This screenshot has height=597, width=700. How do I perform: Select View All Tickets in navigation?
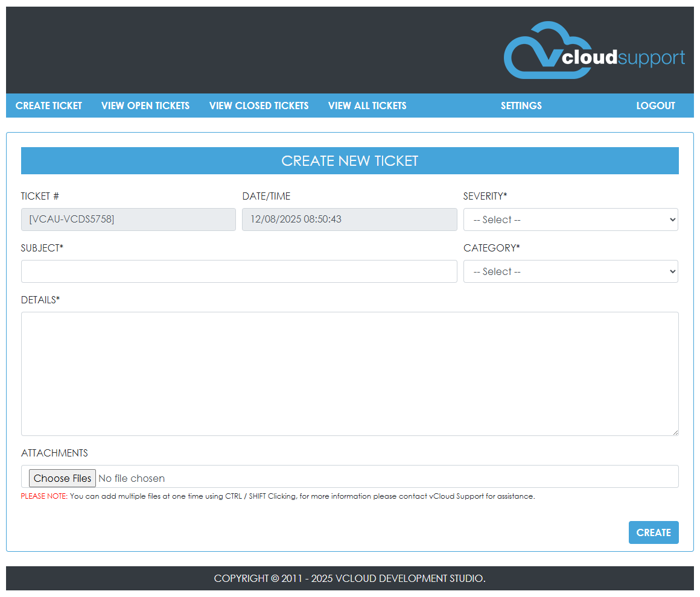tap(367, 106)
